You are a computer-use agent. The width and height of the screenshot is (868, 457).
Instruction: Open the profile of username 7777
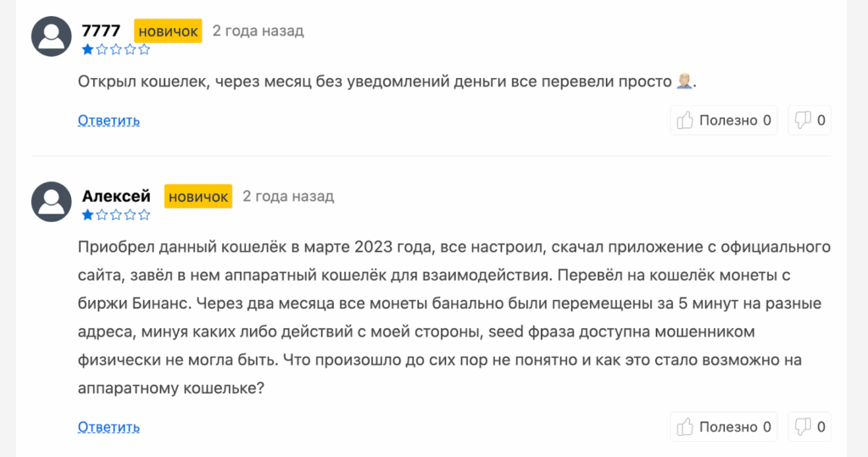101,31
